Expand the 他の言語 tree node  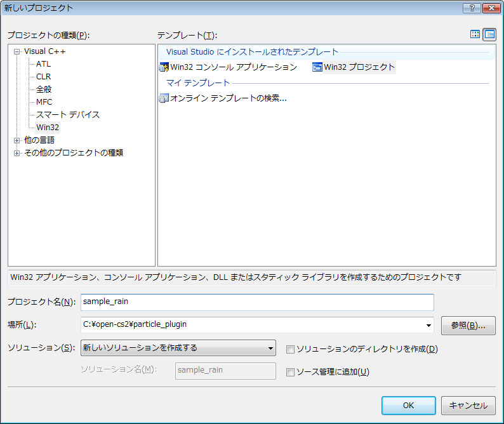(17, 140)
